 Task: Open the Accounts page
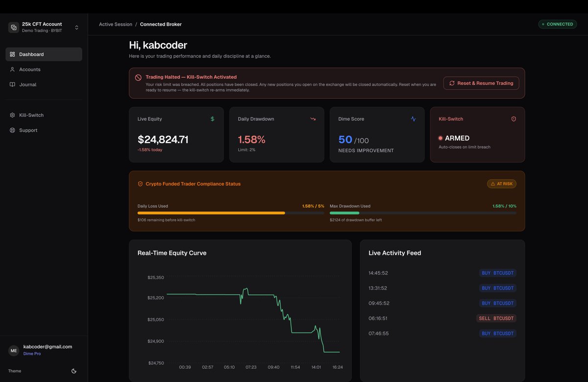(x=44, y=70)
